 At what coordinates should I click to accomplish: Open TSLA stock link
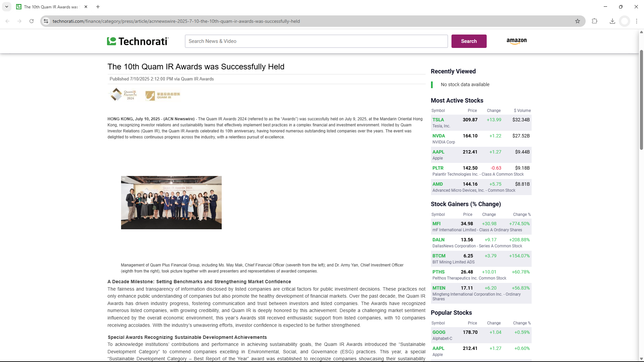[438, 120]
